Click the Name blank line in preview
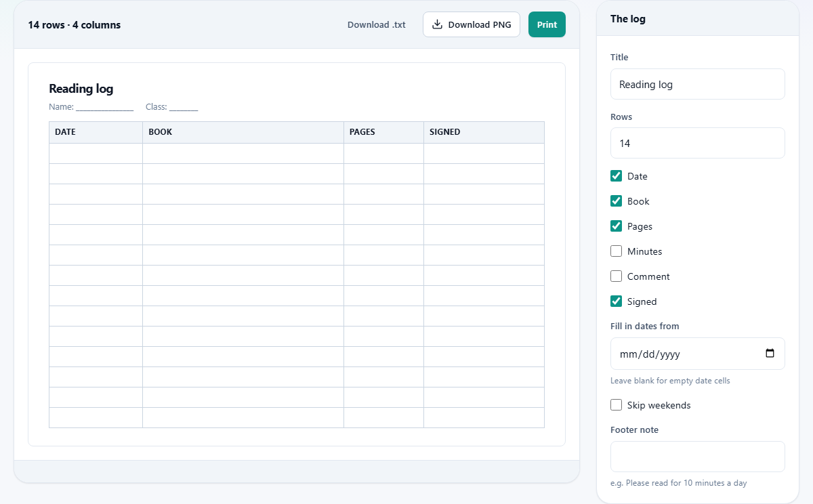The width and height of the screenshot is (813, 504). point(104,108)
